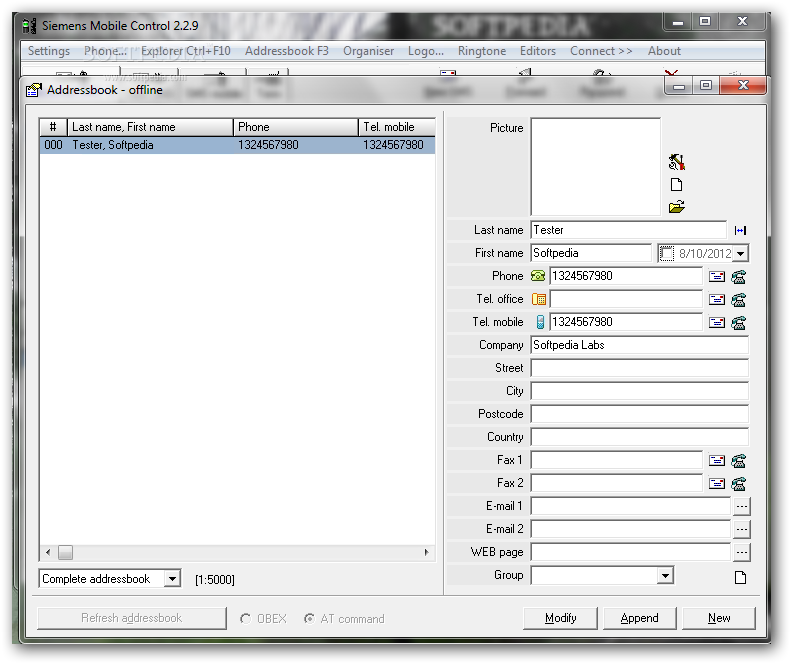This screenshot has height=664, width=791.
Task: Open the Editors menu
Action: click(x=538, y=51)
